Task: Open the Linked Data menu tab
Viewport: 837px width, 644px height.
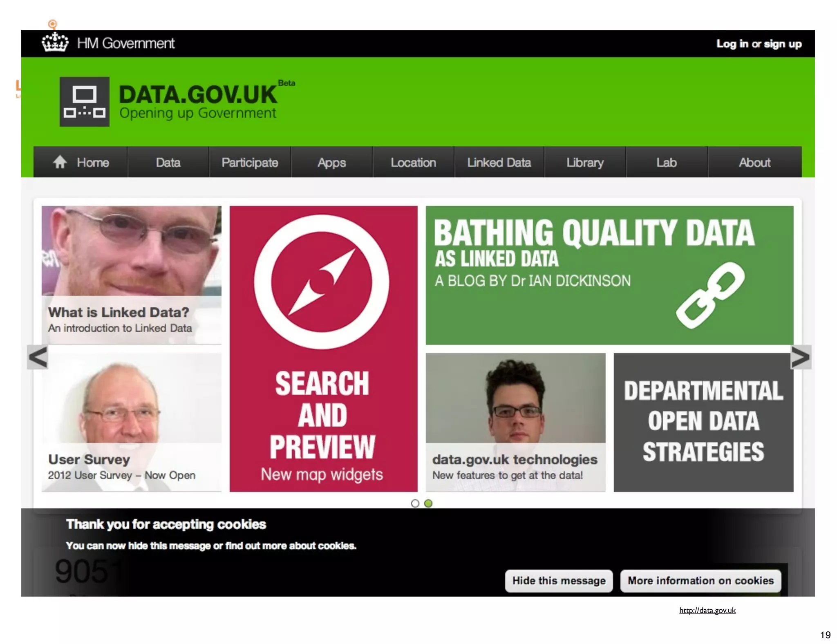Action: pos(499,162)
